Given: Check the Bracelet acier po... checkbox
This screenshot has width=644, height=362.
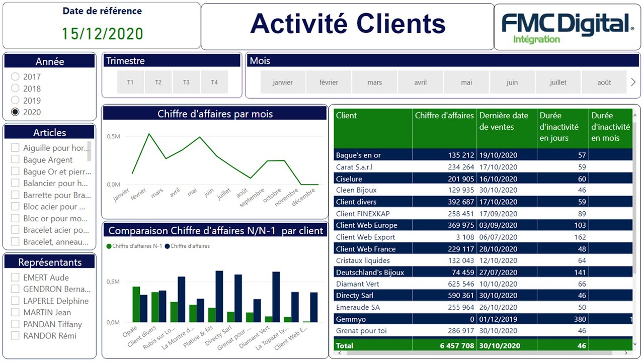Looking at the screenshot, I should 15,230.
